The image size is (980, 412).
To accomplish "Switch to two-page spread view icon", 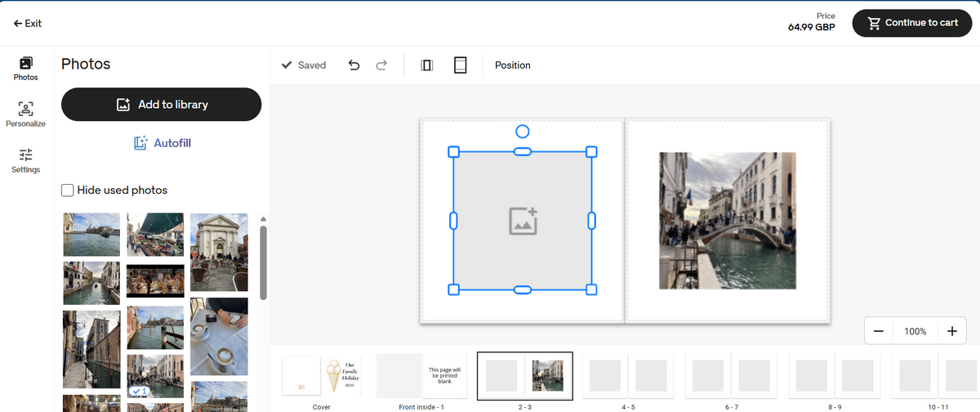I will pyautogui.click(x=426, y=65).
